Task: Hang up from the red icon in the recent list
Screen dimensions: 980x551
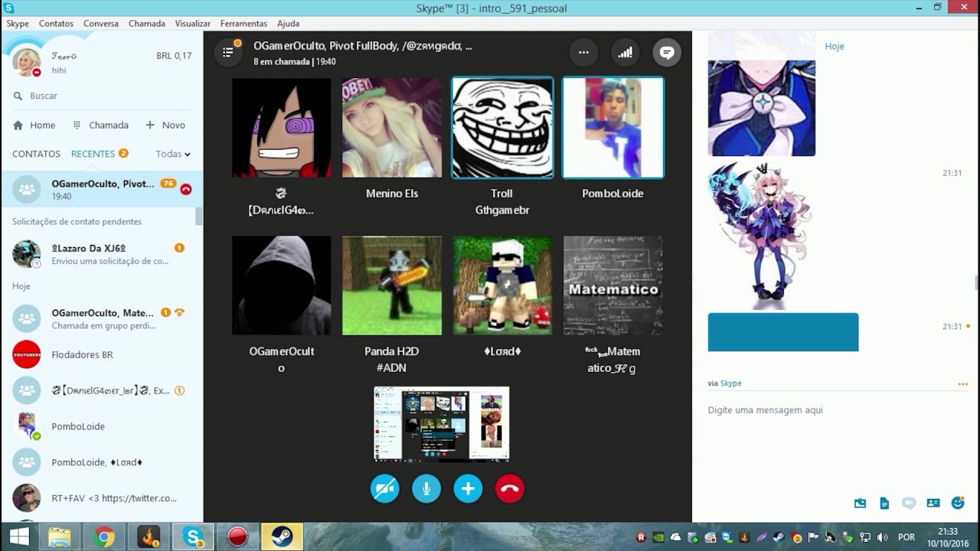Action: click(186, 189)
